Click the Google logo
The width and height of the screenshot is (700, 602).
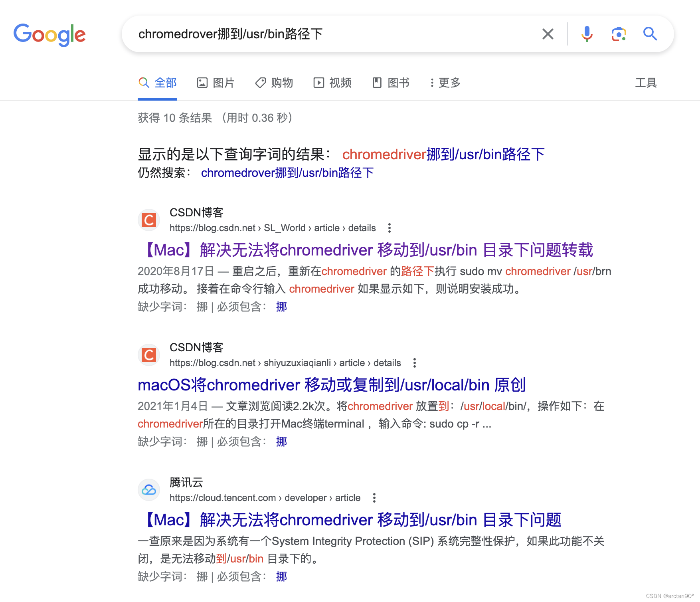pos(49,35)
